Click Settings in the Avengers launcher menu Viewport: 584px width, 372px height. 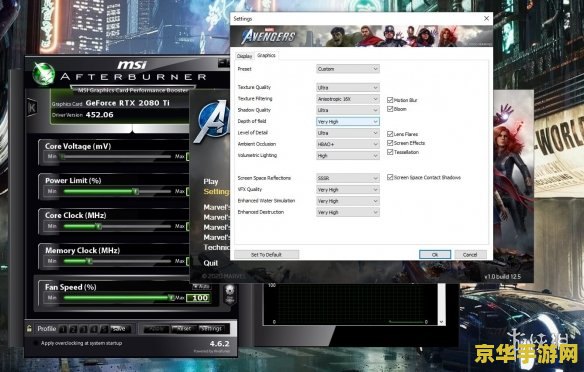coord(216,192)
